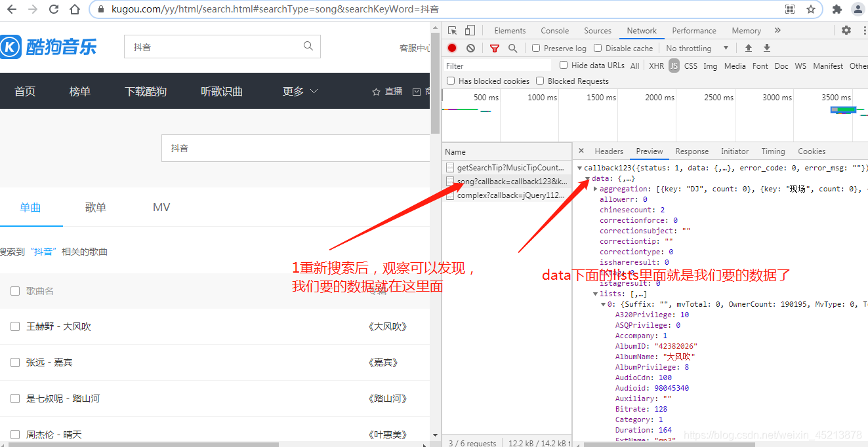The width and height of the screenshot is (868, 447).
Task: Bookmark this page with star icon
Action: pos(811,9)
